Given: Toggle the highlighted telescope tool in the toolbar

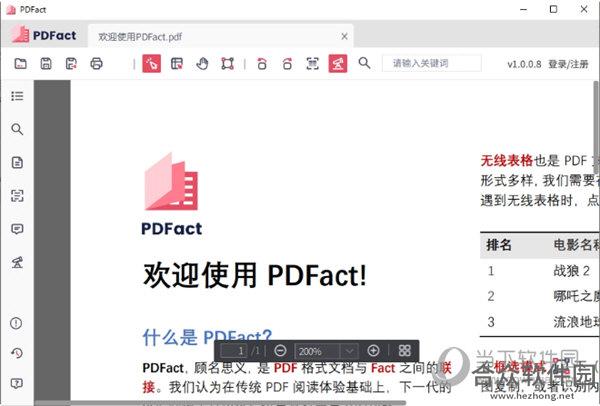Looking at the screenshot, I should (x=338, y=64).
